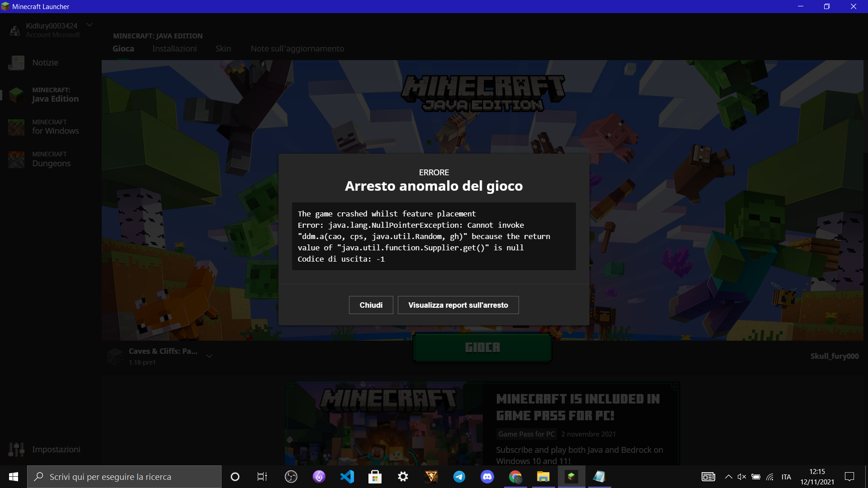Select the Minecraft Java Edition grass block icon
This screenshot has height=488, width=868.
[x=16, y=95]
